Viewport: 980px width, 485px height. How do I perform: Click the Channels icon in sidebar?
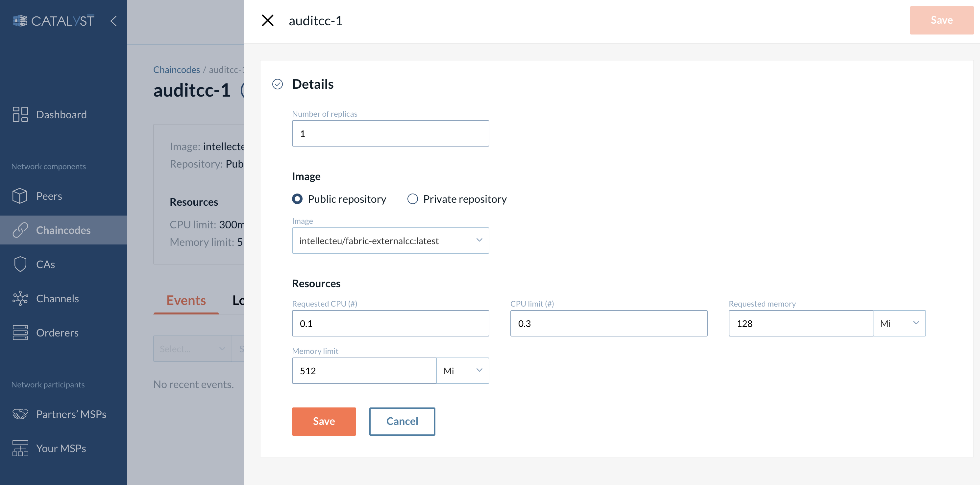point(21,298)
